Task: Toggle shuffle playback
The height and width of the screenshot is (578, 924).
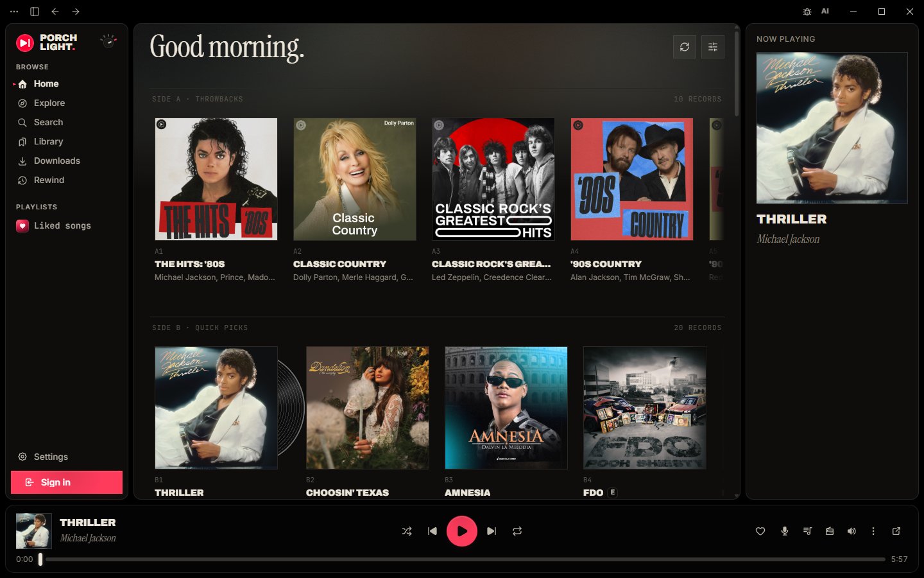Action: tap(407, 531)
